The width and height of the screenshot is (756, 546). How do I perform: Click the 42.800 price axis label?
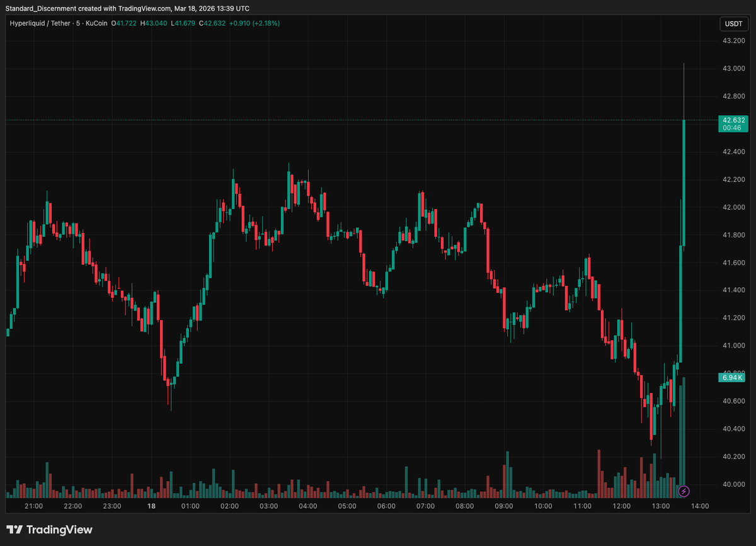733,96
